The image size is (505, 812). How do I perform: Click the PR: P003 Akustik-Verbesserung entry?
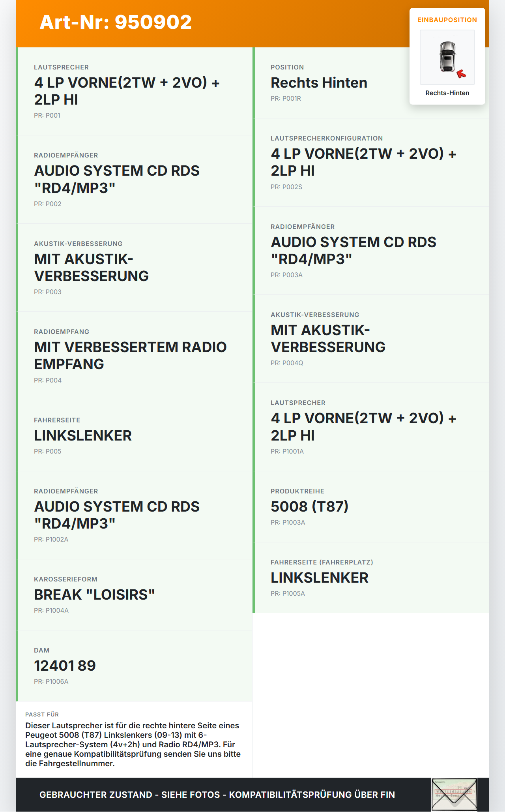(x=134, y=268)
